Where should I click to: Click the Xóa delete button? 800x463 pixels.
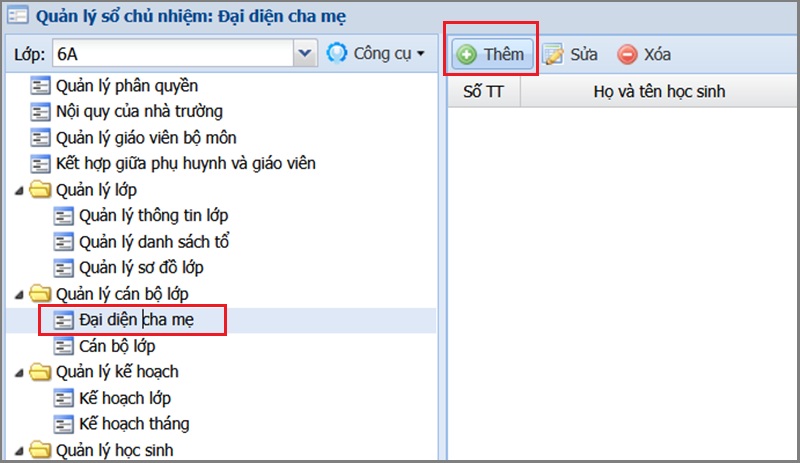point(644,54)
